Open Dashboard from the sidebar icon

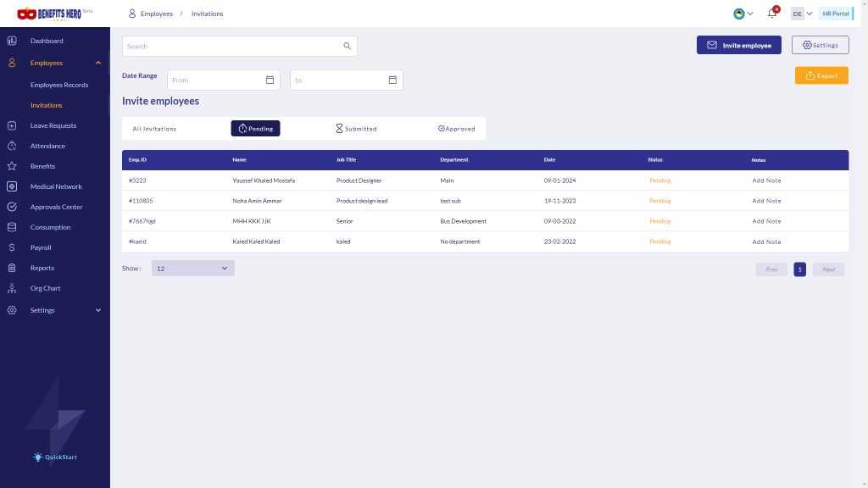(12, 41)
